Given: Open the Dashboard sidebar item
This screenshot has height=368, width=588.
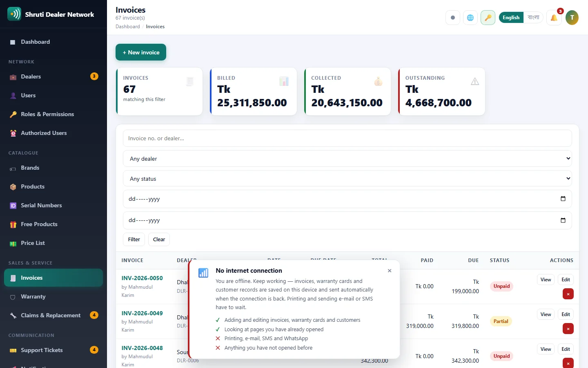Looking at the screenshot, I should pyautogui.click(x=53, y=42).
